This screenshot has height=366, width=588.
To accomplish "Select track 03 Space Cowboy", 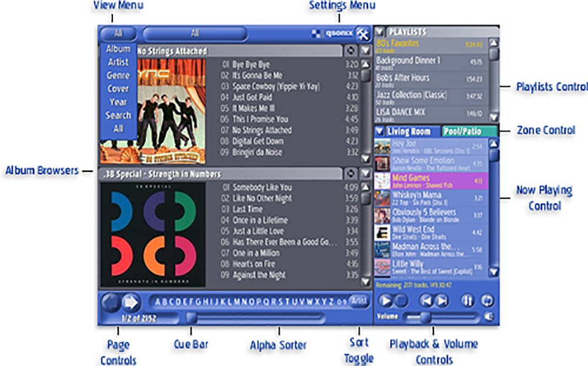I will point(289,86).
